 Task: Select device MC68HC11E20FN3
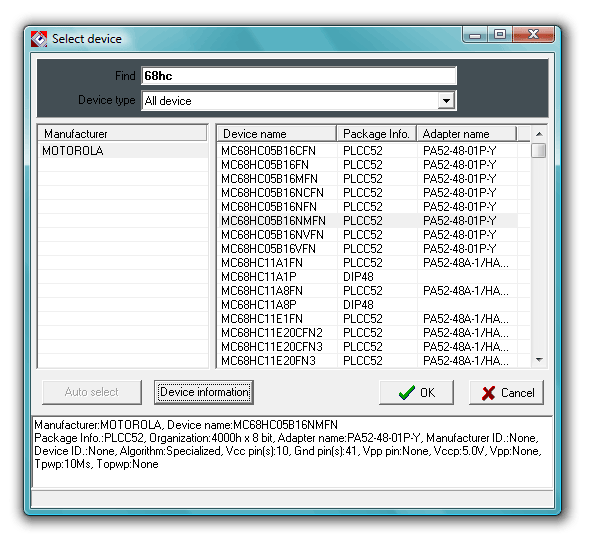268,361
